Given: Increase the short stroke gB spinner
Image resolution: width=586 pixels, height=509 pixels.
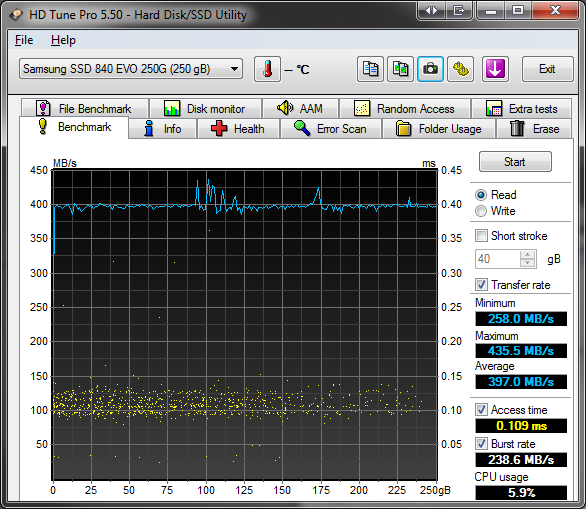Looking at the screenshot, I should click(527, 255).
